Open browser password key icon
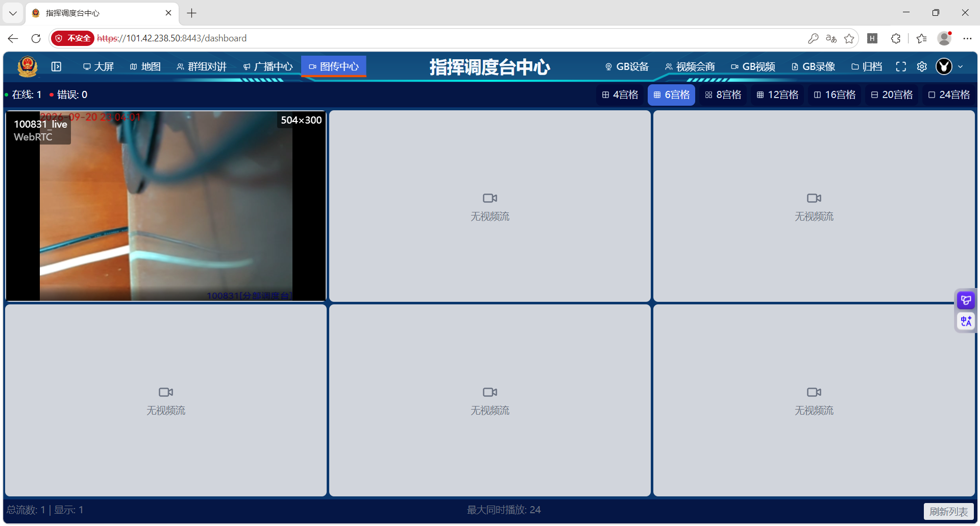 coord(813,38)
